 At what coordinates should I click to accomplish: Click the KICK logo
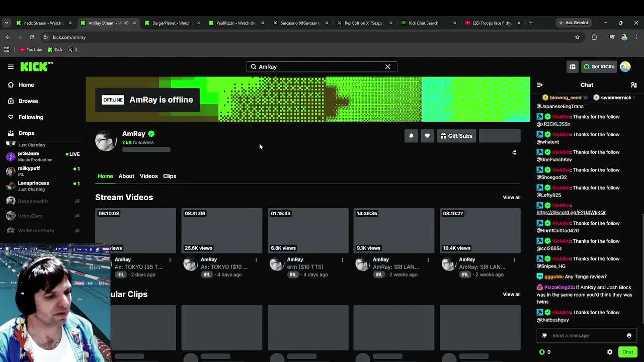(36, 66)
